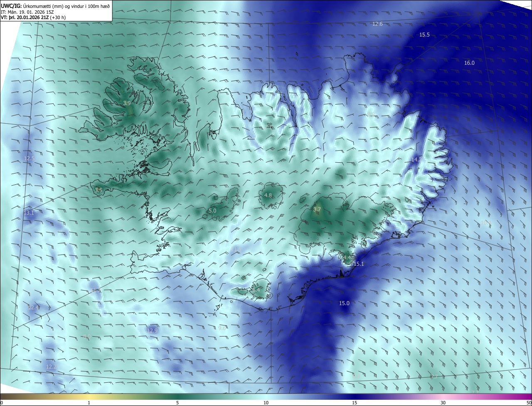Click the 12.5 value label
This screenshot has height=406, width=532.
click(29, 159)
